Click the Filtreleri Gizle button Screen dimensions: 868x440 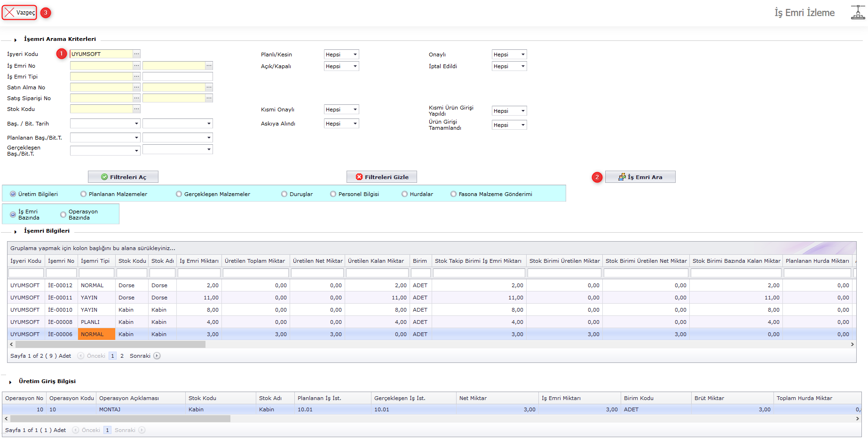[381, 177]
